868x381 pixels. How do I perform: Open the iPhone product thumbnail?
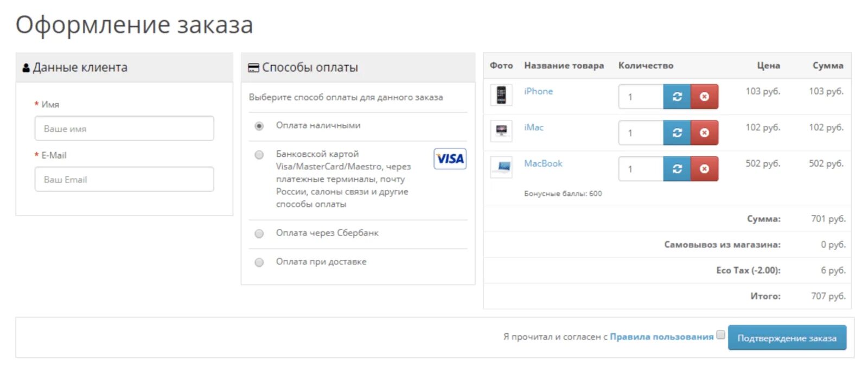click(501, 95)
